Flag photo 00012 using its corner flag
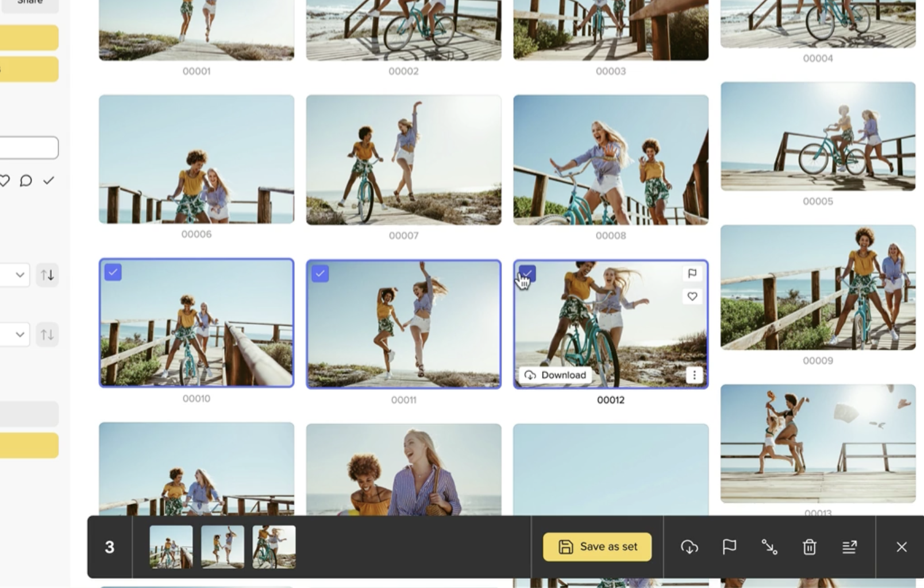 coord(692,273)
